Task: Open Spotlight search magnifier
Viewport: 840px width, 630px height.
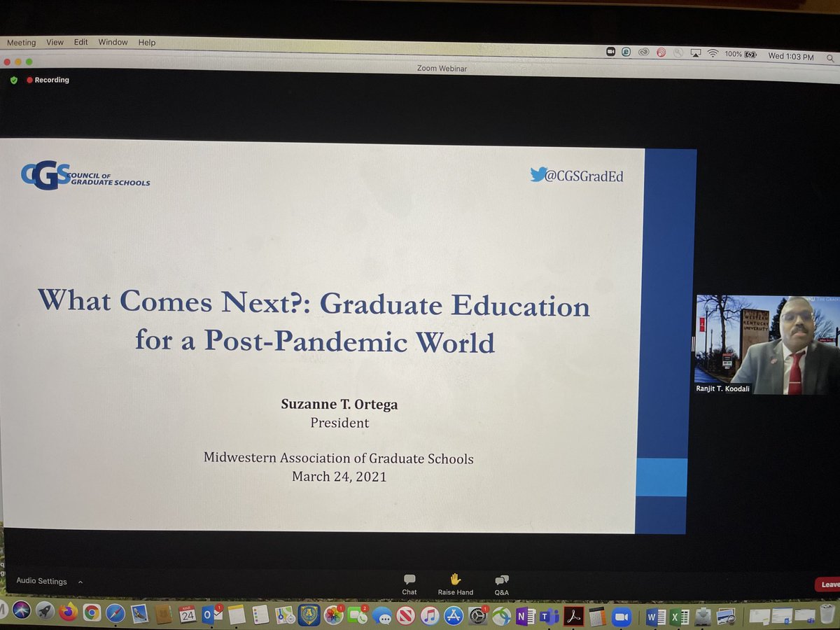Action: [x=829, y=58]
